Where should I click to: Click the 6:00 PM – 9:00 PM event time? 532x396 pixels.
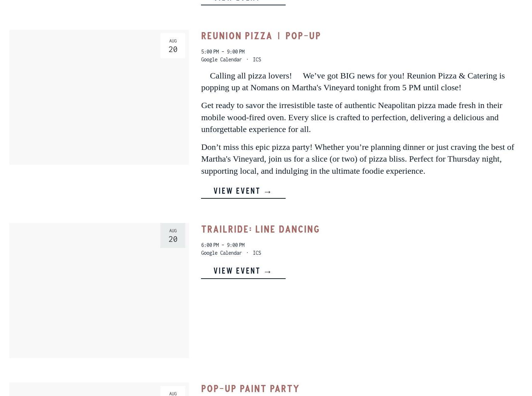223,245
